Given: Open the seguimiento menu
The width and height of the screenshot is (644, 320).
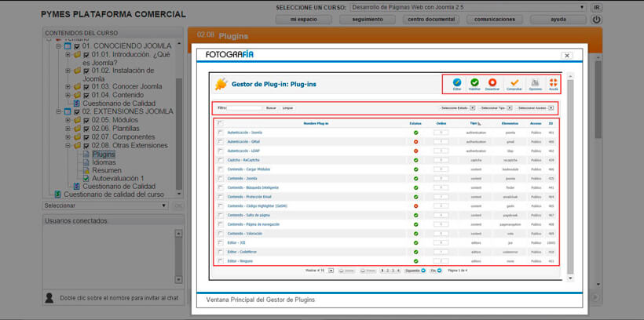Looking at the screenshot, I should pyautogui.click(x=368, y=20).
